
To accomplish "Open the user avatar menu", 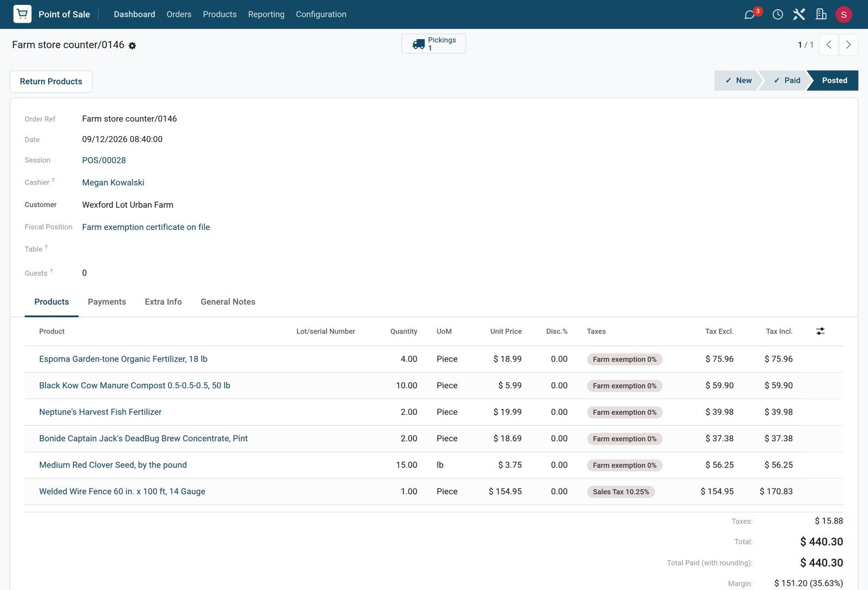I will point(844,15).
